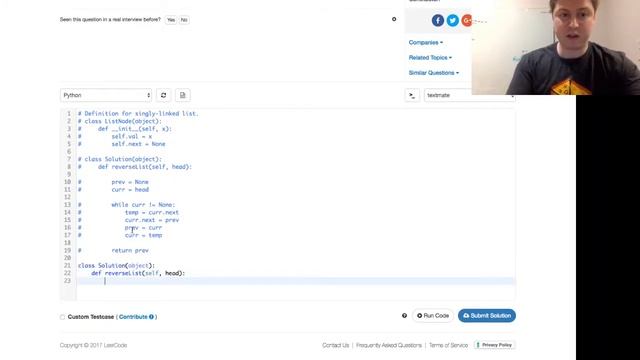640x360 pixels.
Task: Expand the Similar Questions list
Action: 433,73
